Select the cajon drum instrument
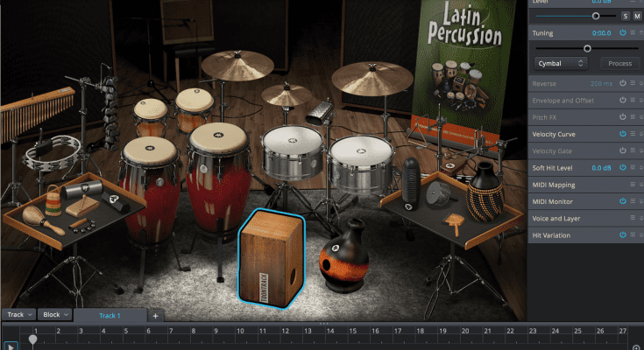This screenshot has height=350, width=644. [272, 260]
